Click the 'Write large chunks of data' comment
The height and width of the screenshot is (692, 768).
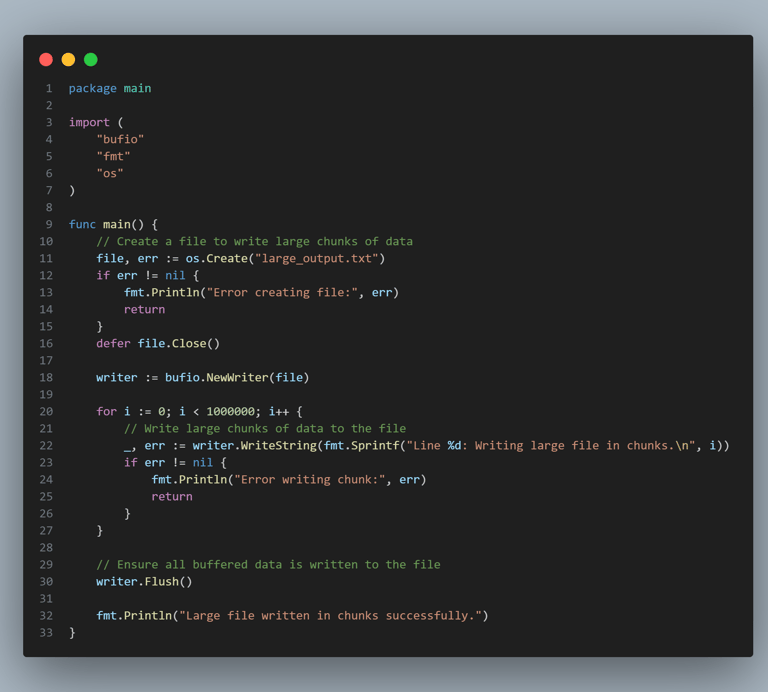pyautogui.click(x=264, y=429)
